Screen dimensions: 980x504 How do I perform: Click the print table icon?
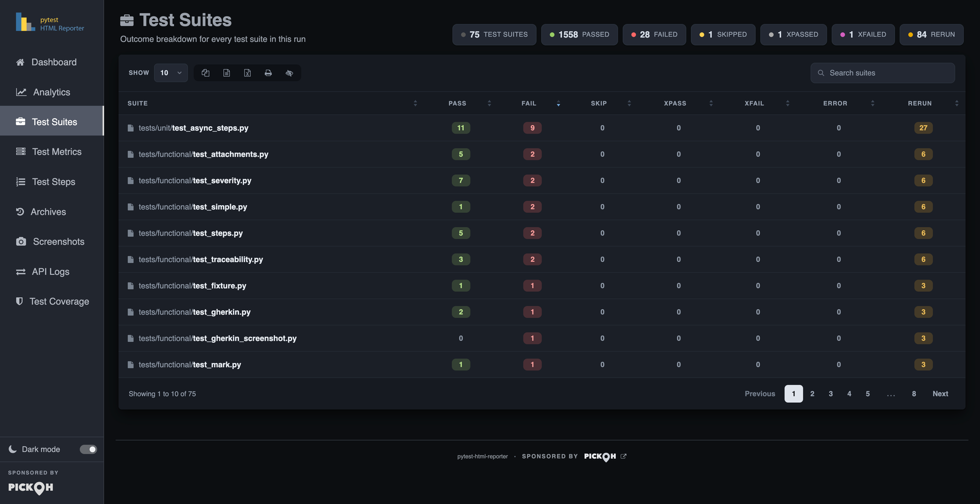[268, 73]
